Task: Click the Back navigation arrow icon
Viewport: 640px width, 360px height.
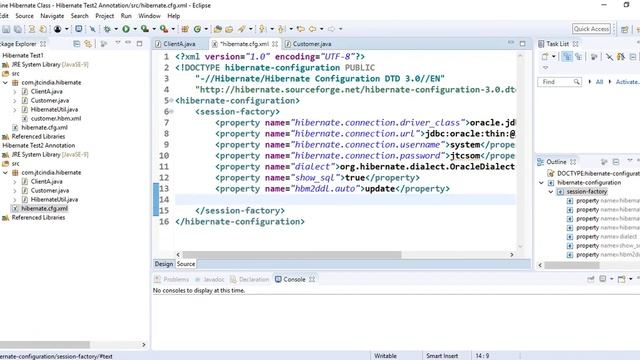Action: 313,29
